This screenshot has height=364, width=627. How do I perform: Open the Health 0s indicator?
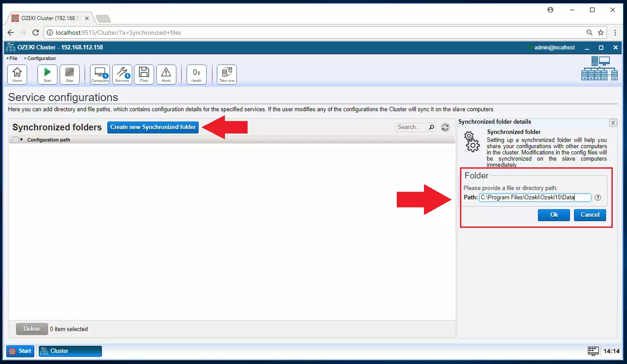coord(196,74)
